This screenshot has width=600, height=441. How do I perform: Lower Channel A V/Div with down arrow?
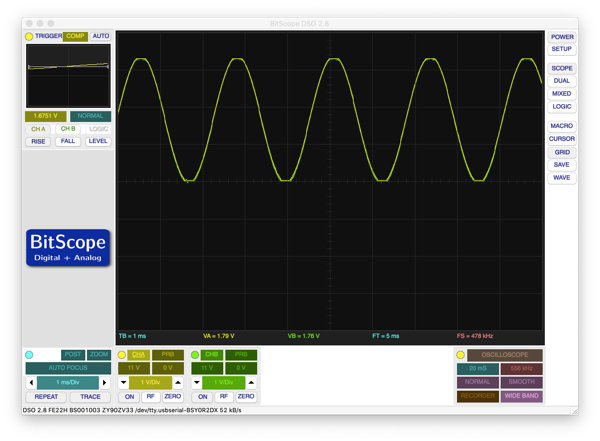[123, 382]
